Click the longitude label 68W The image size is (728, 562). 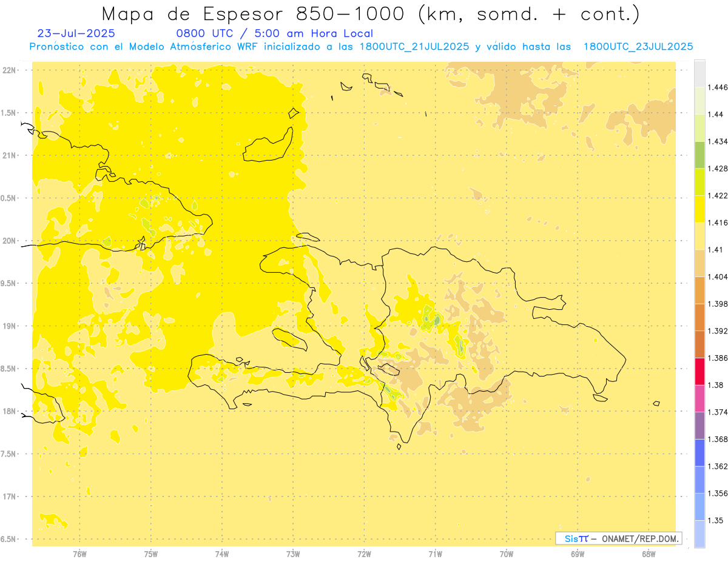coord(648,554)
